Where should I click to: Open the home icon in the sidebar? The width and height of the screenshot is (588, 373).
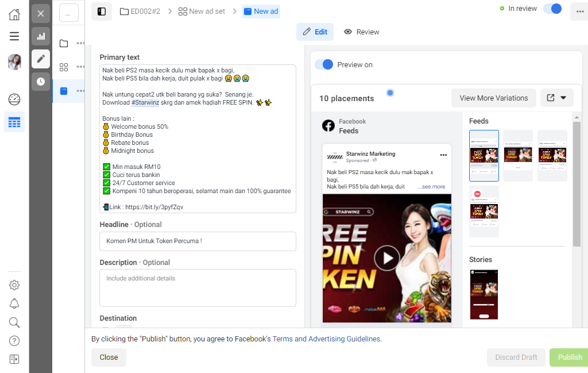14,14
